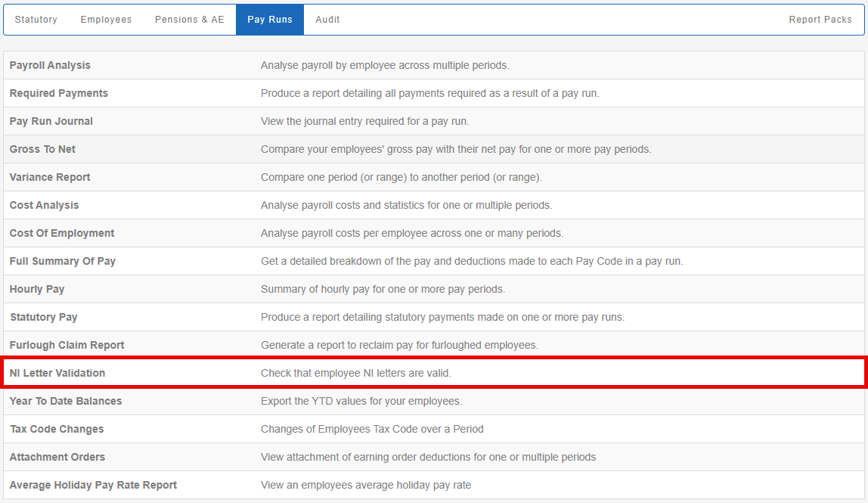Open the Cost Analysis report
868x503 pixels.
[45, 206]
